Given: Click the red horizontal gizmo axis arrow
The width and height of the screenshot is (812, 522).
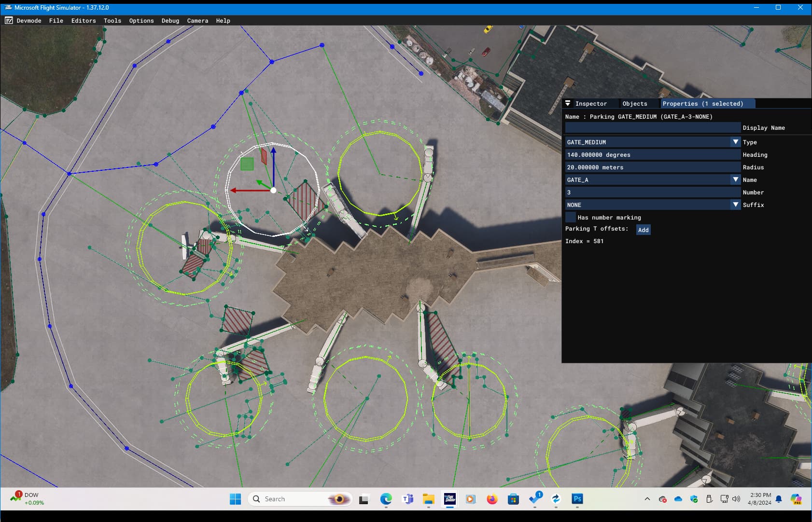Looking at the screenshot, I should [250, 190].
